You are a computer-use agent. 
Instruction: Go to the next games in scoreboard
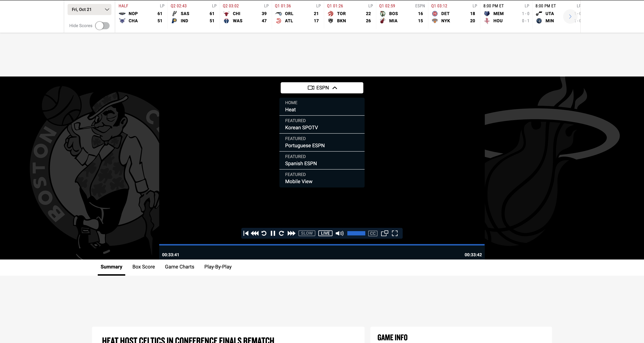click(570, 17)
